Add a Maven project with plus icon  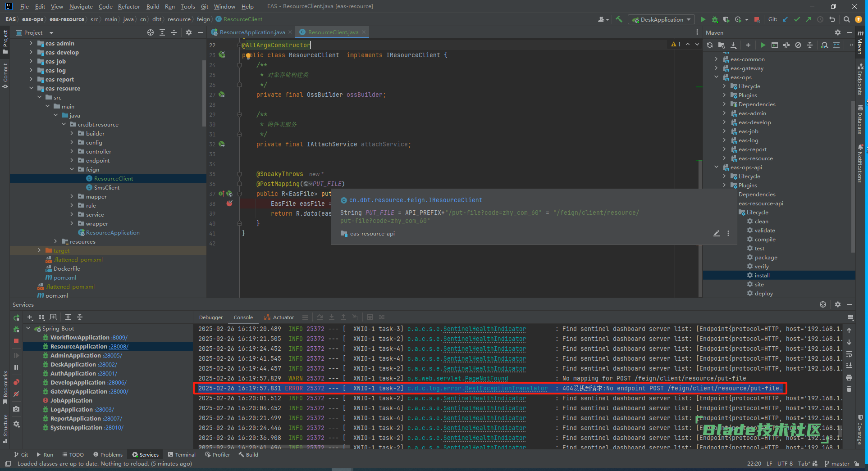point(748,45)
